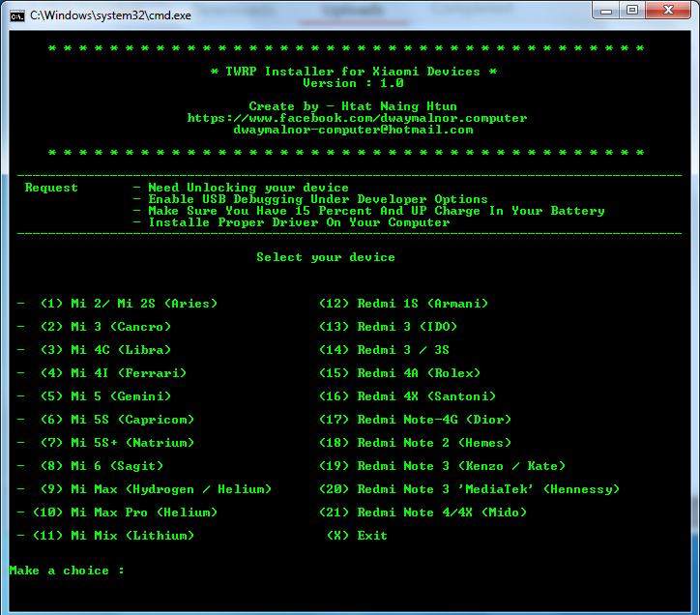
Task: Click the facebook.com/dwaymalnor.computer URL
Action: click(357, 118)
